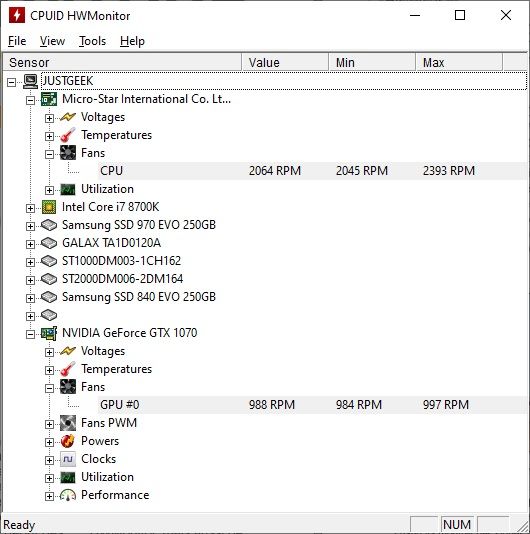Click the GPU Fans icon
The image size is (530, 534).
pos(68,387)
